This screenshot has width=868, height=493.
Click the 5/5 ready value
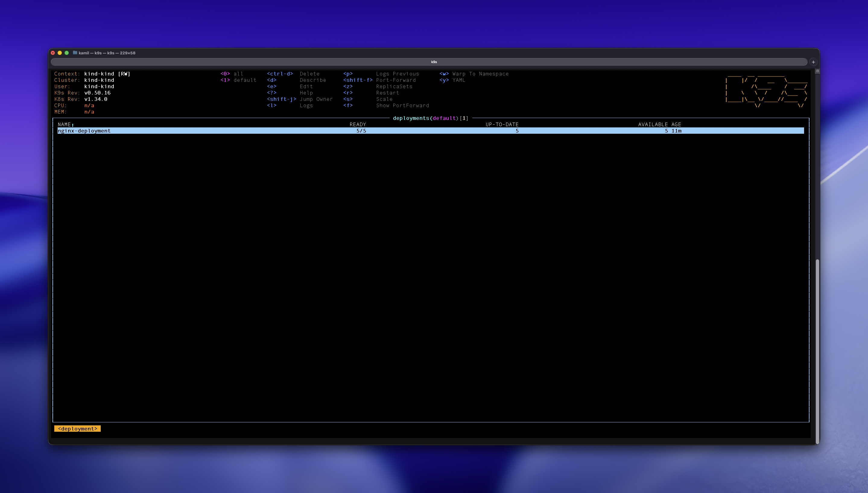[361, 131]
